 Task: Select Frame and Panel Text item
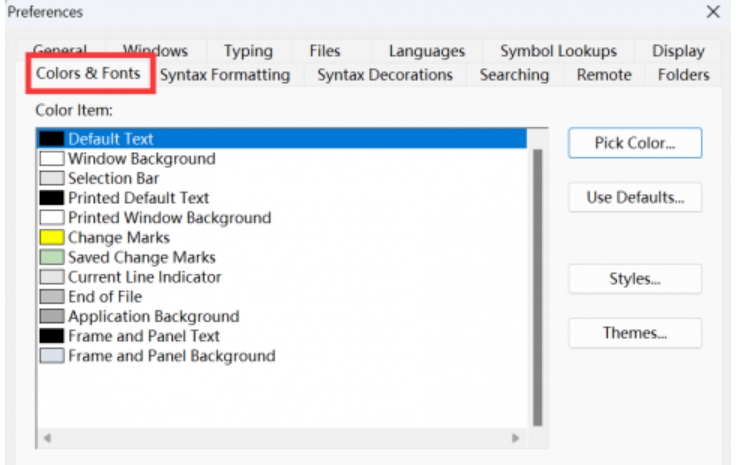click(x=143, y=336)
